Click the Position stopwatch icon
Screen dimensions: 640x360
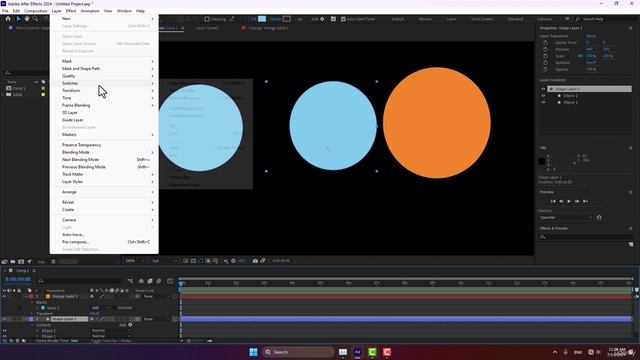tap(545, 49)
